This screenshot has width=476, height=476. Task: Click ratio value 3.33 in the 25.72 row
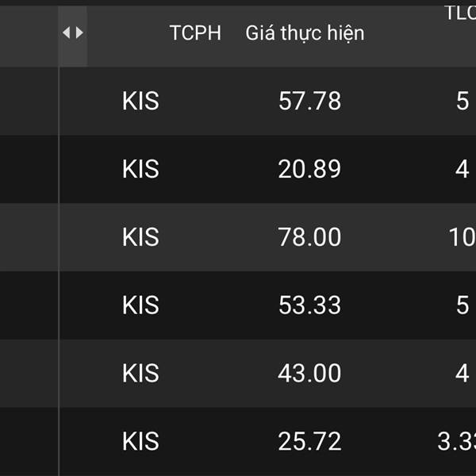[457, 441]
